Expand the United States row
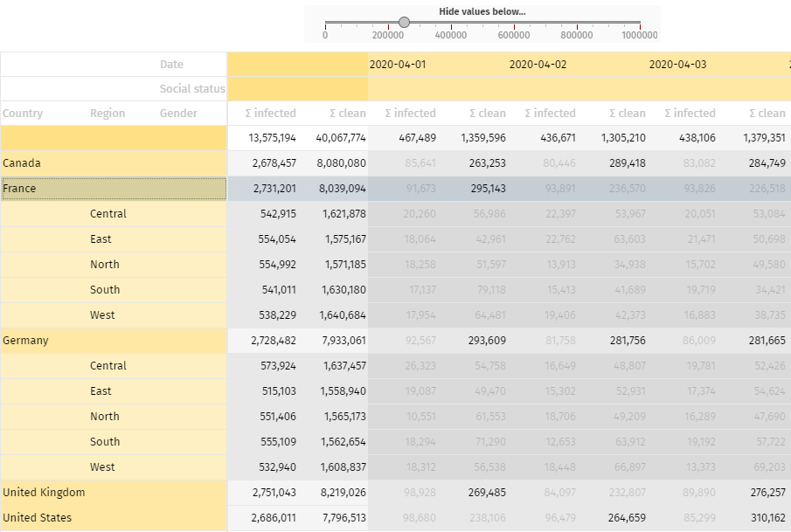791x532 pixels. click(x=37, y=518)
